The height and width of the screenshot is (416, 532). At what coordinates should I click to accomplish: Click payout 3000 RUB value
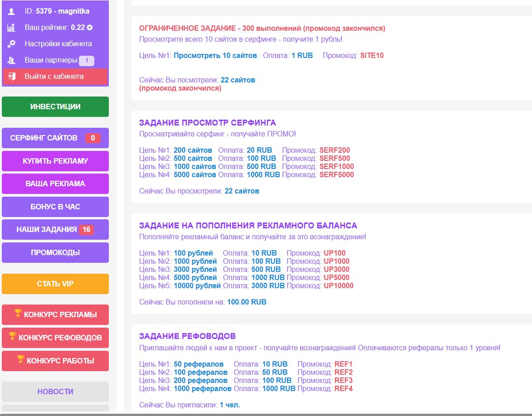(268, 286)
